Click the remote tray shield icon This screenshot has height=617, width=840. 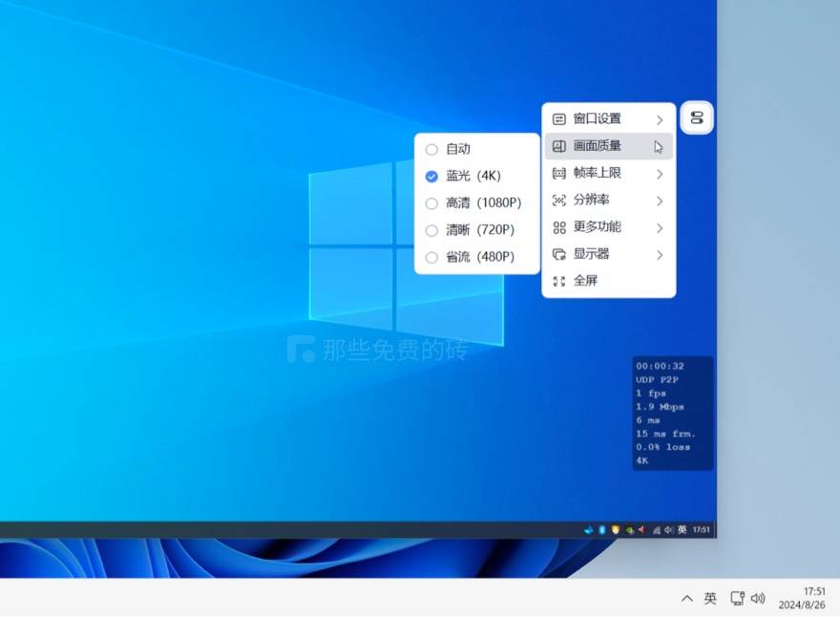pyautogui.click(x=616, y=530)
